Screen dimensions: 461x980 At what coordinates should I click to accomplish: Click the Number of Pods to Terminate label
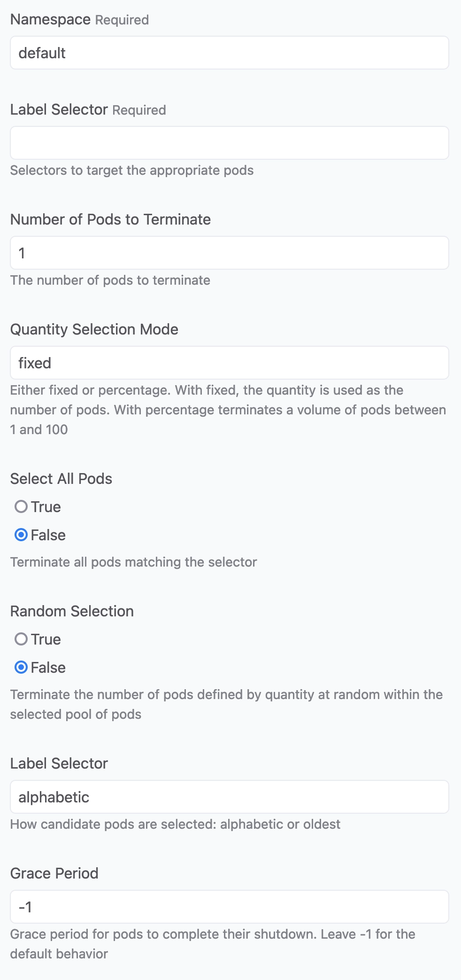click(x=110, y=219)
